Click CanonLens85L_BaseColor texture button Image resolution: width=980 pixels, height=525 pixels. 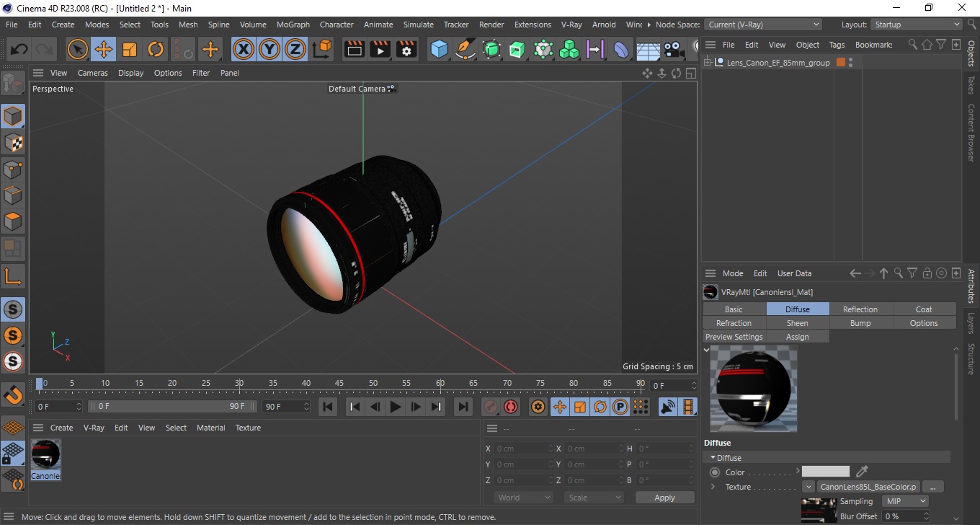(x=869, y=487)
